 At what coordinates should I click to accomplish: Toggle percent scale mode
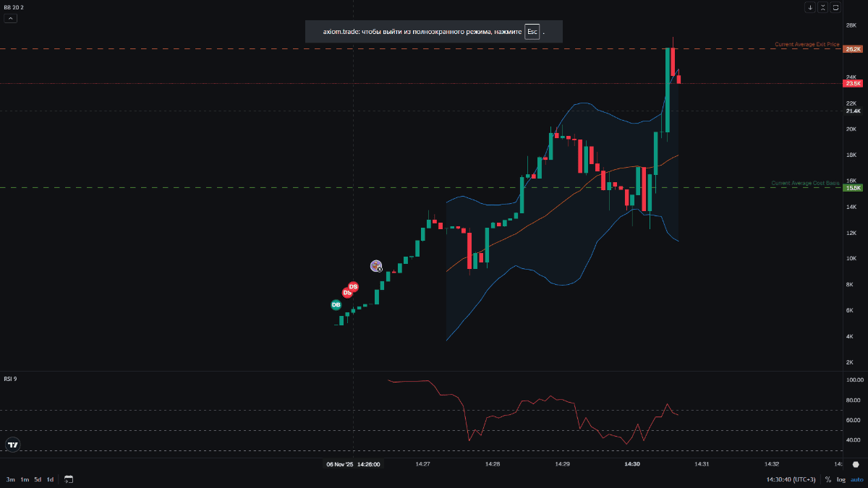pyautogui.click(x=827, y=479)
